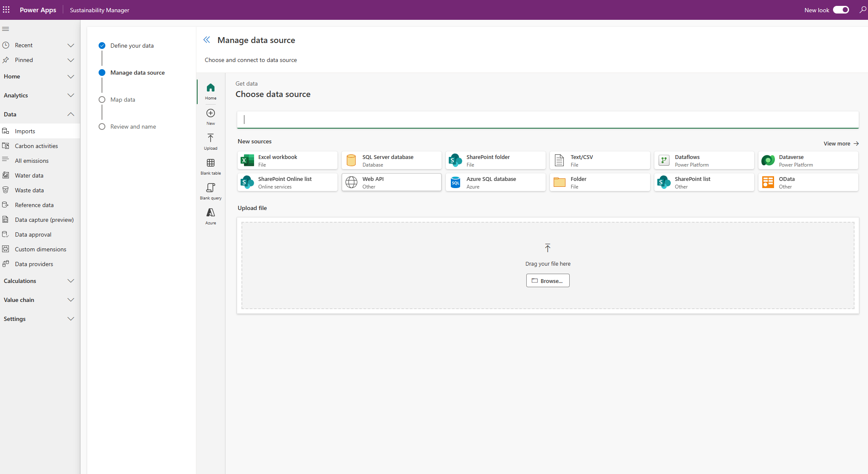Click the Azure icon in rail

[x=211, y=213]
